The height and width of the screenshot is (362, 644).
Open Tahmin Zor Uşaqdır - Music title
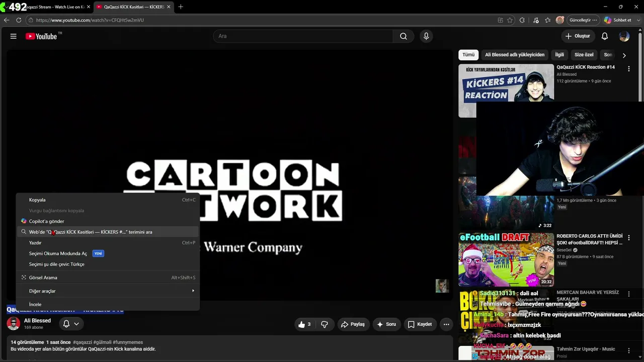[586, 349]
